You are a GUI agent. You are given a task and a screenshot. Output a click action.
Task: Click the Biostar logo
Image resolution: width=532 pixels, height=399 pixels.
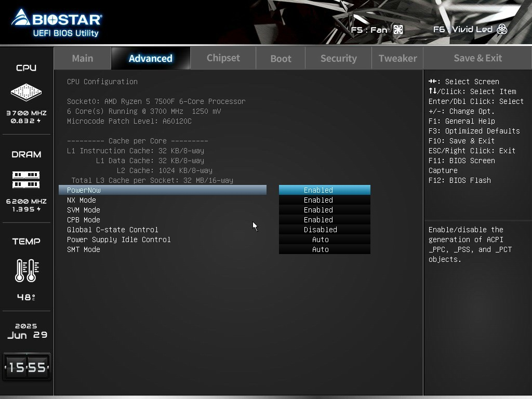[57, 23]
